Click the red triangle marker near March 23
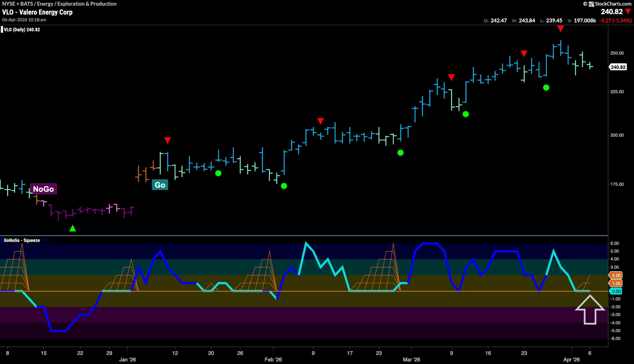This screenshot has height=364, width=634. tap(524, 53)
